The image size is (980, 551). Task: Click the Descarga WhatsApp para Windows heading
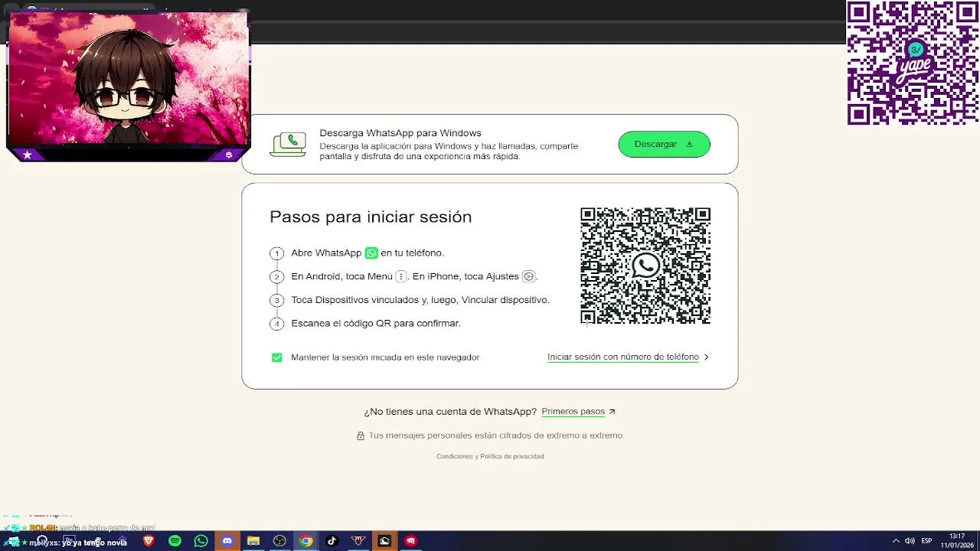pyautogui.click(x=400, y=133)
